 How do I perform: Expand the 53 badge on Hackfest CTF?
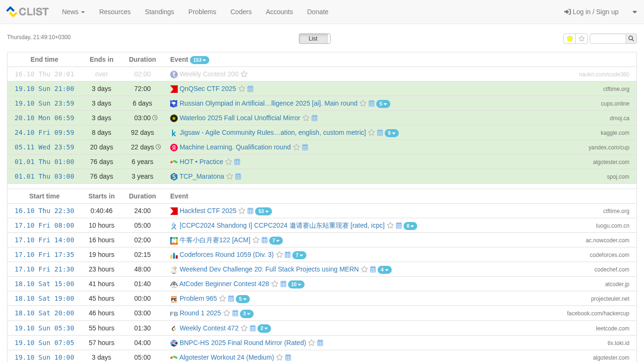264,211
